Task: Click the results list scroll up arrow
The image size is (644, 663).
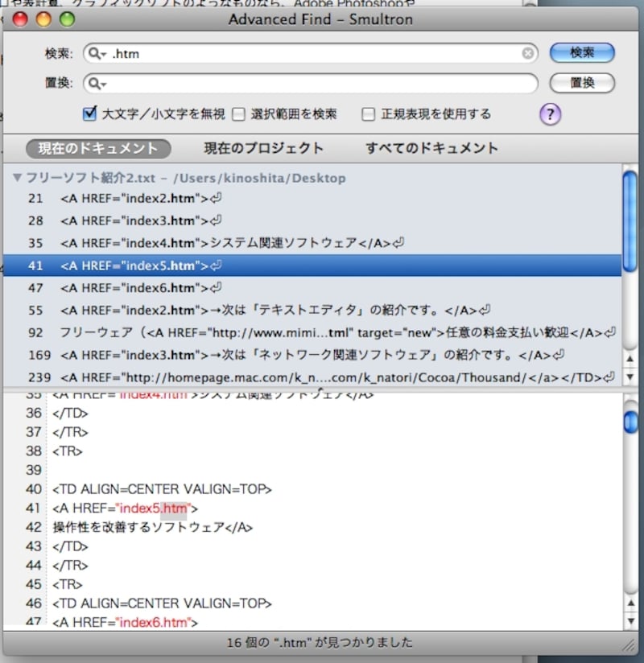Action: (630, 359)
